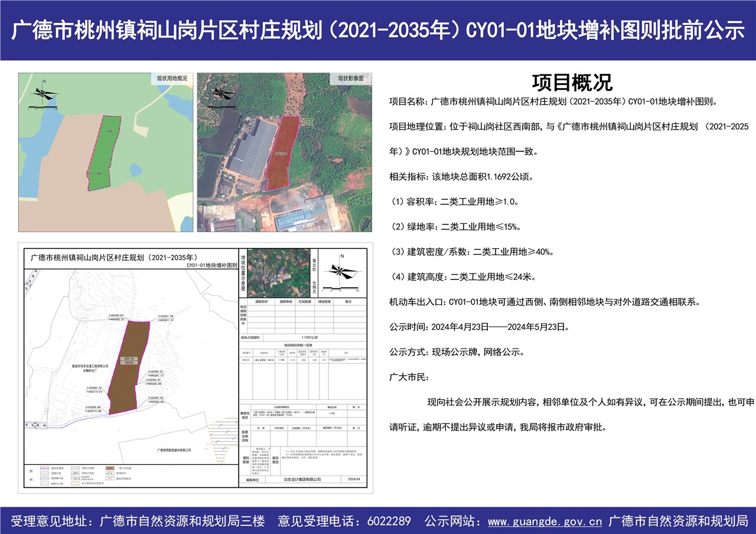Open the 地块位置示意图 satellite thumbnail
This screenshot has height=534, width=756.
pos(278,273)
